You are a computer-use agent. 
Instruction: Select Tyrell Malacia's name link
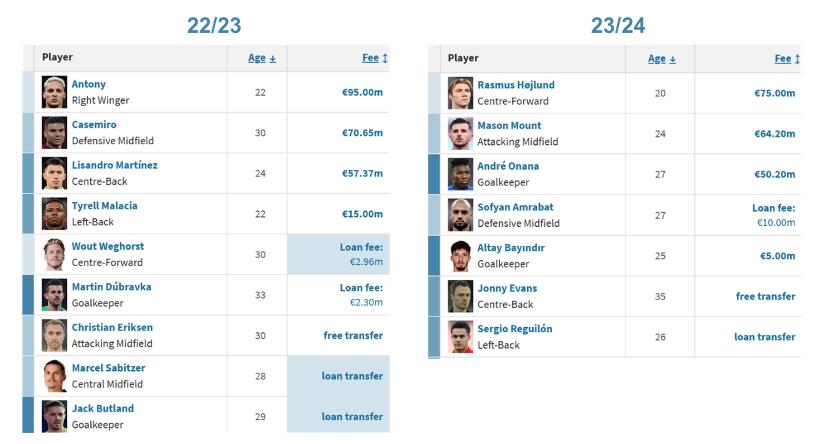pos(105,206)
